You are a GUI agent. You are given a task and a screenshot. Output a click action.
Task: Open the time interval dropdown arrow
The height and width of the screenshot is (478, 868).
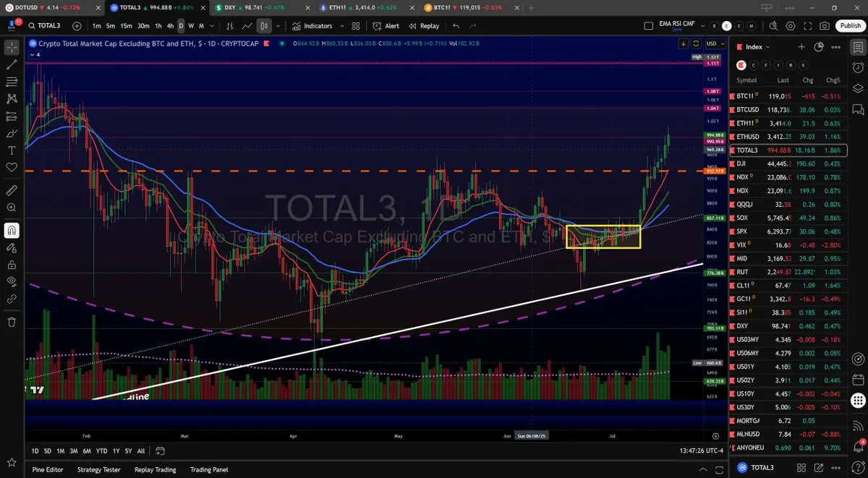[211, 26]
